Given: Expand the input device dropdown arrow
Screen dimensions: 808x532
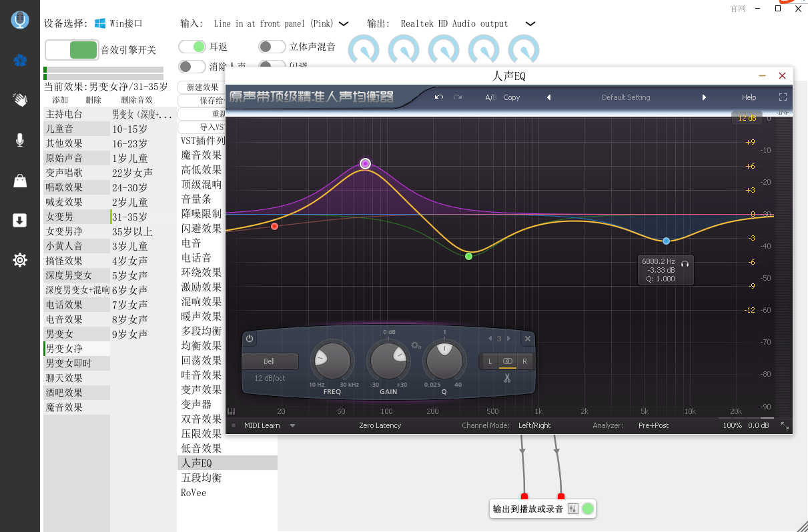Looking at the screenshot, I should point(344,24).
